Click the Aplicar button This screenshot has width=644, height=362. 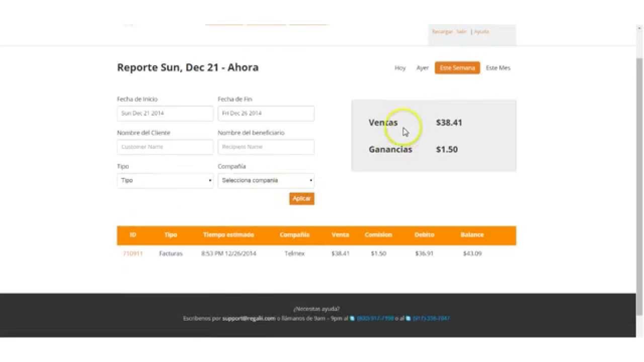click(301, 199)
